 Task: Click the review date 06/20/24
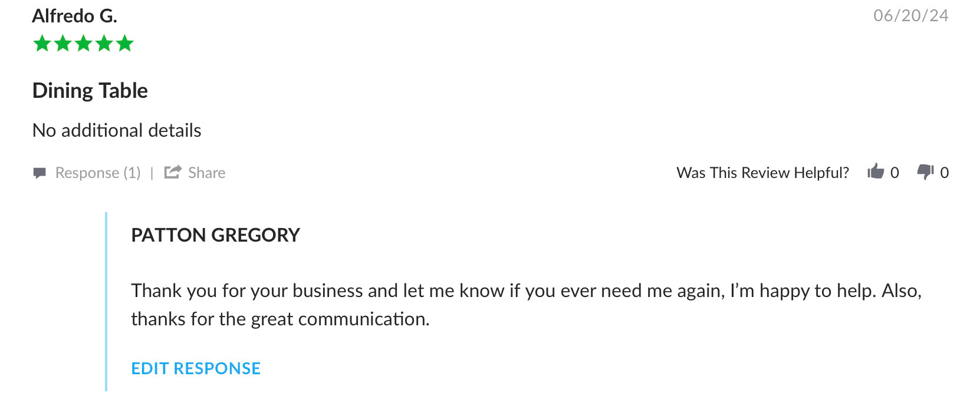910,16
